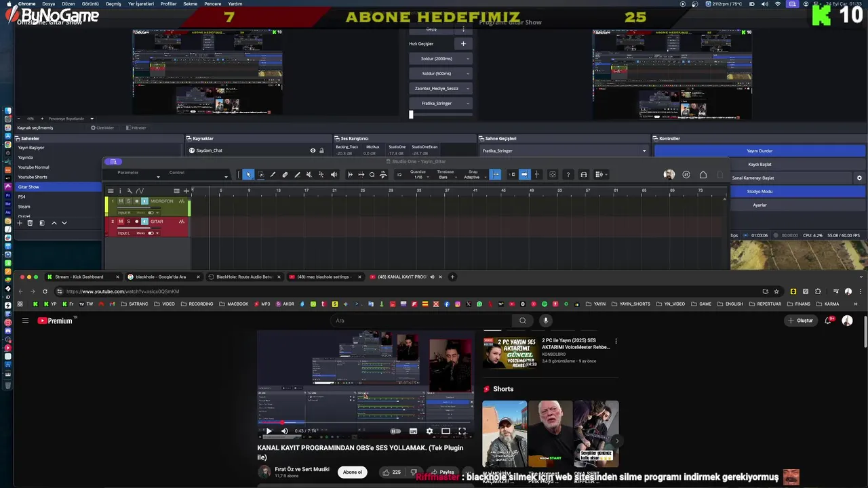Open Snap Adaptive dropdown

473,175
